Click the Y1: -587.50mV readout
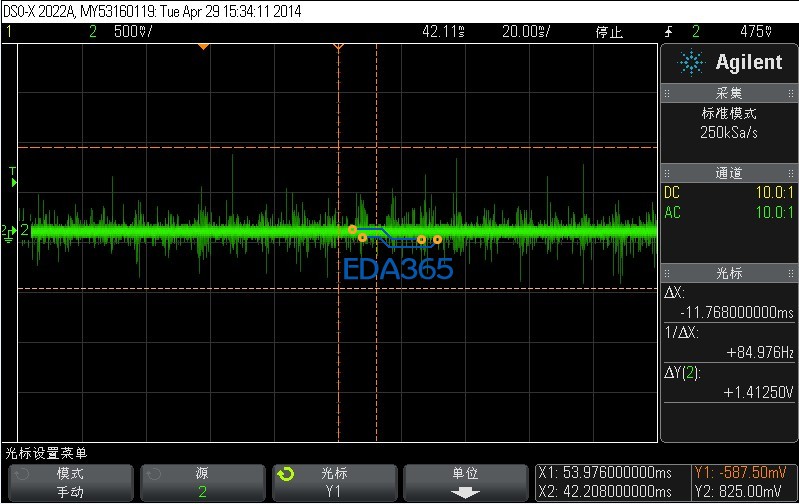The width and height of the screenshot is (799, 504). [x=740, y=473]
